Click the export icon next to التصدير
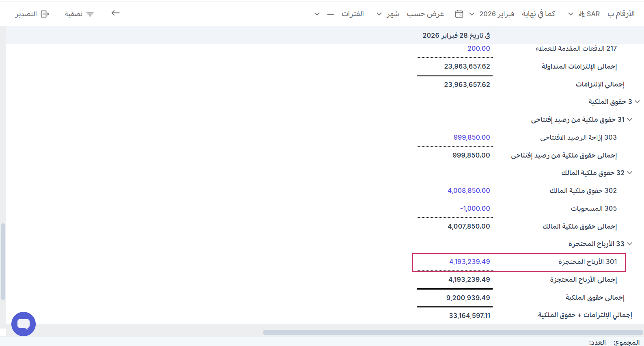This screenshot has height=346, width=644. [45, 14]
